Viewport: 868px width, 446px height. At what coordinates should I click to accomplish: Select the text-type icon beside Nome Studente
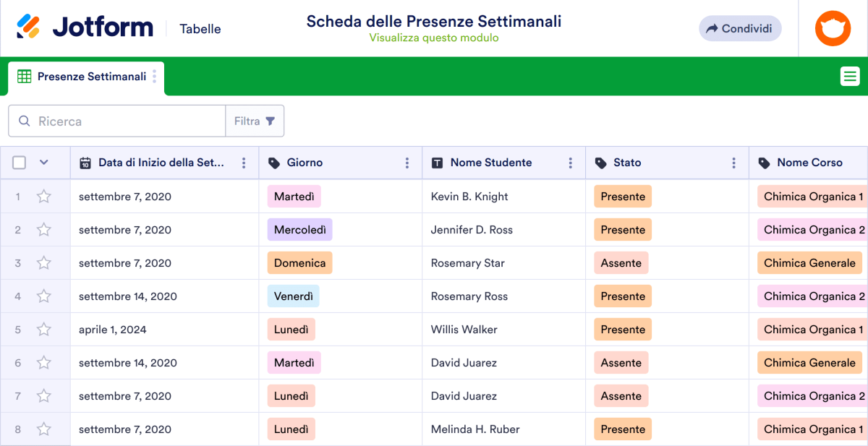click(x=438, y=163)
